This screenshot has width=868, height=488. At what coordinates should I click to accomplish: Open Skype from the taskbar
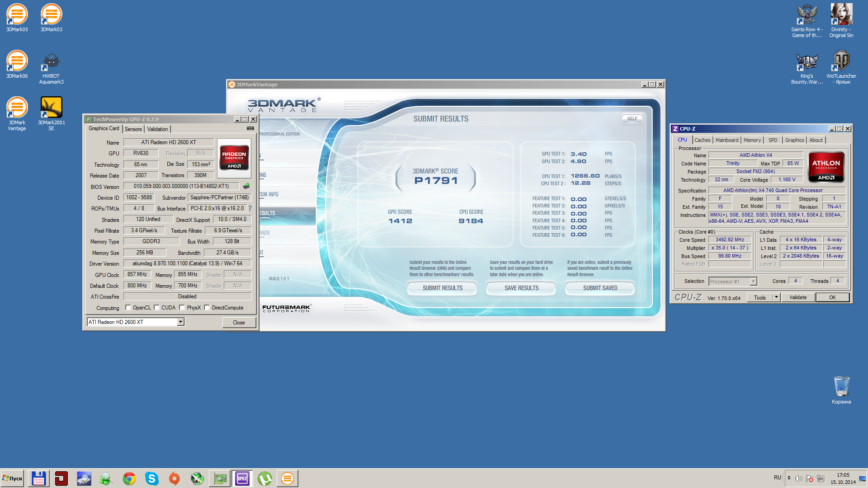[x=151, y=478]
